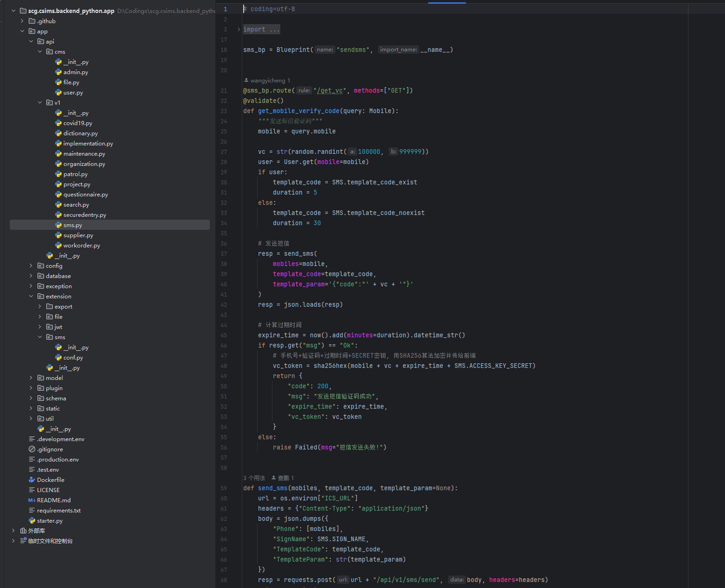Click the Python icon of patrol.py

point(58,174)
